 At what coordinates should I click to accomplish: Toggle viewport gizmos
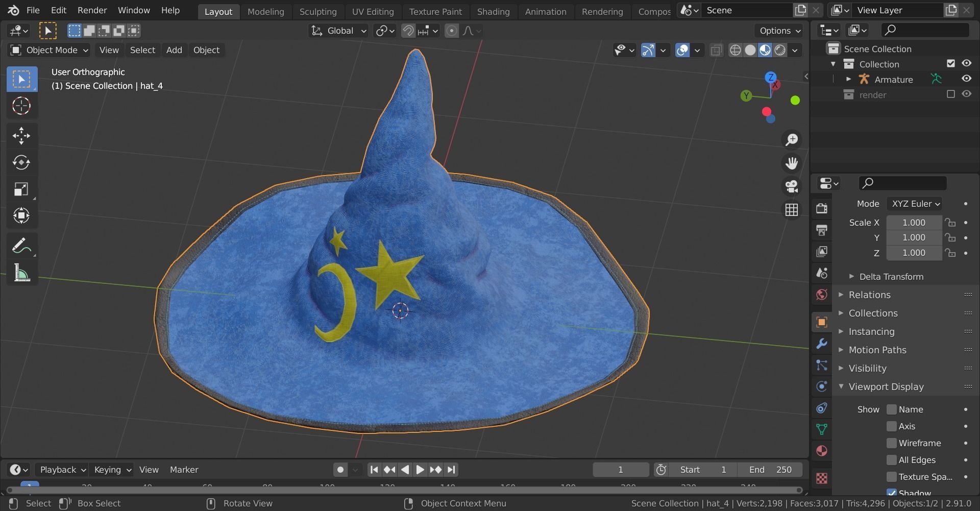click(648, 50)
